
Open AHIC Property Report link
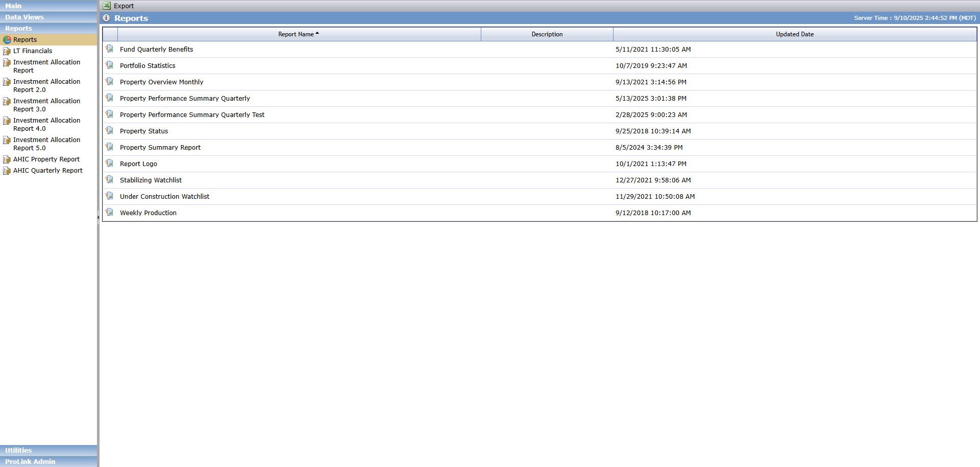(46, 159)
